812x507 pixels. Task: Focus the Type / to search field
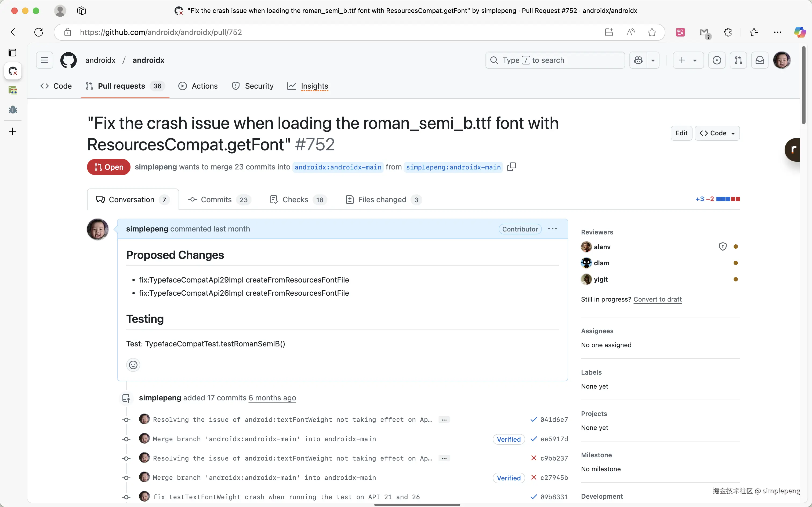(x=555, y=60)
